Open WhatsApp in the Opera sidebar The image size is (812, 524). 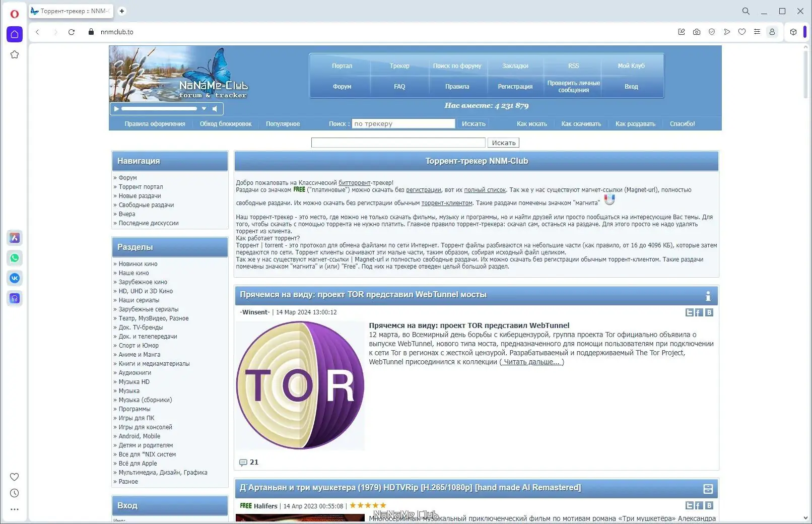click(15, 258)
